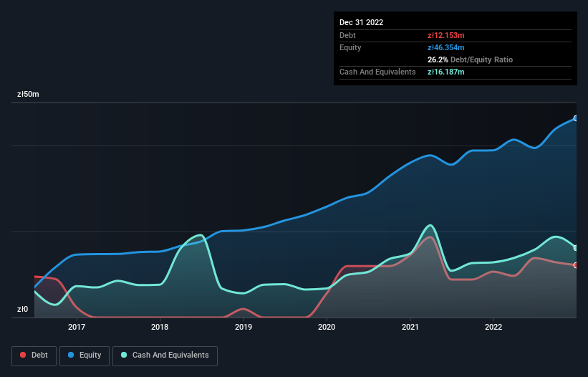Viewport: 588px width, 377px height.
Task: Click the 2017 x-axis label
Action: [x=77, y=327]
